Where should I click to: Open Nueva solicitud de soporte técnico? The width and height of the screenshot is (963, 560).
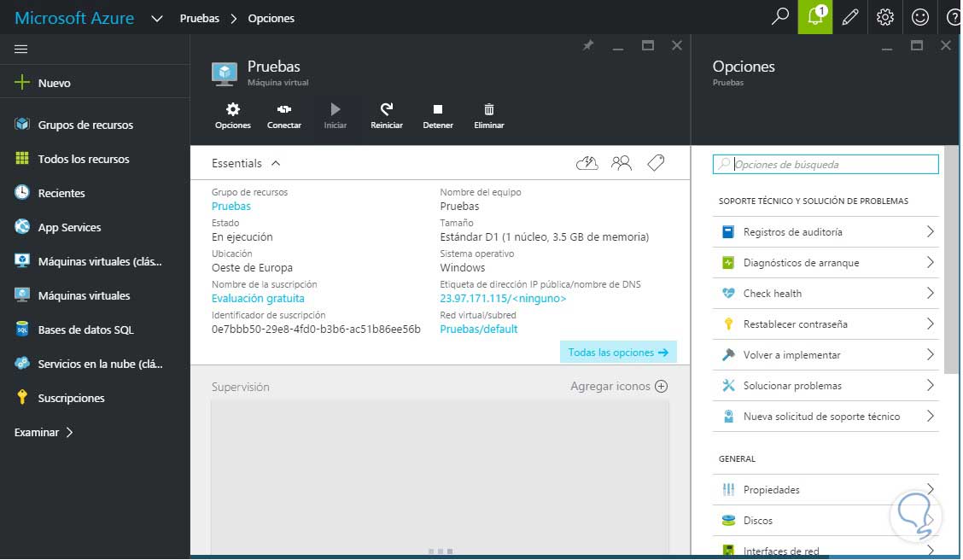pos(826,417)
